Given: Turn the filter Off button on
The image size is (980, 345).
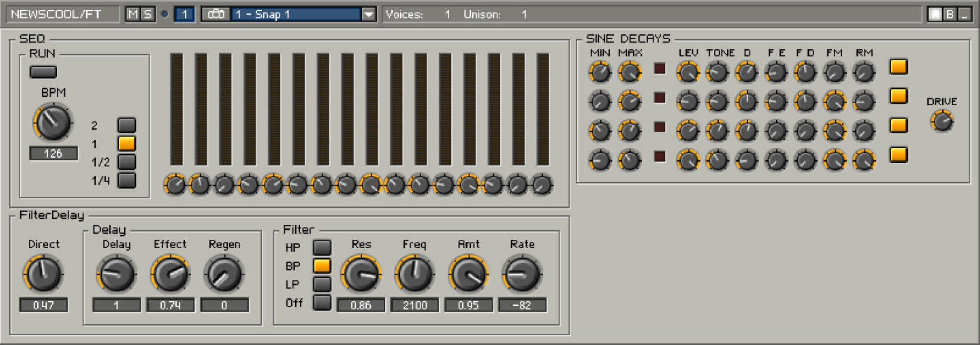Looking at the screenshot, I should (322, 303).
